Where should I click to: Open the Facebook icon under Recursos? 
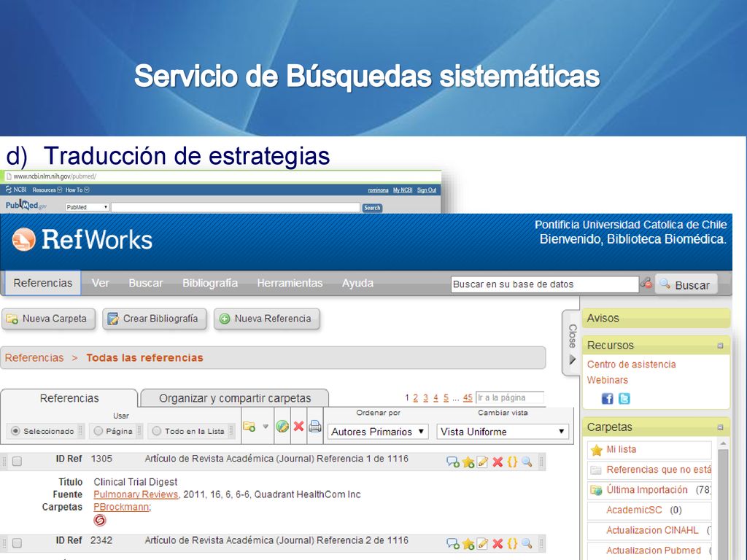[608, 399]
